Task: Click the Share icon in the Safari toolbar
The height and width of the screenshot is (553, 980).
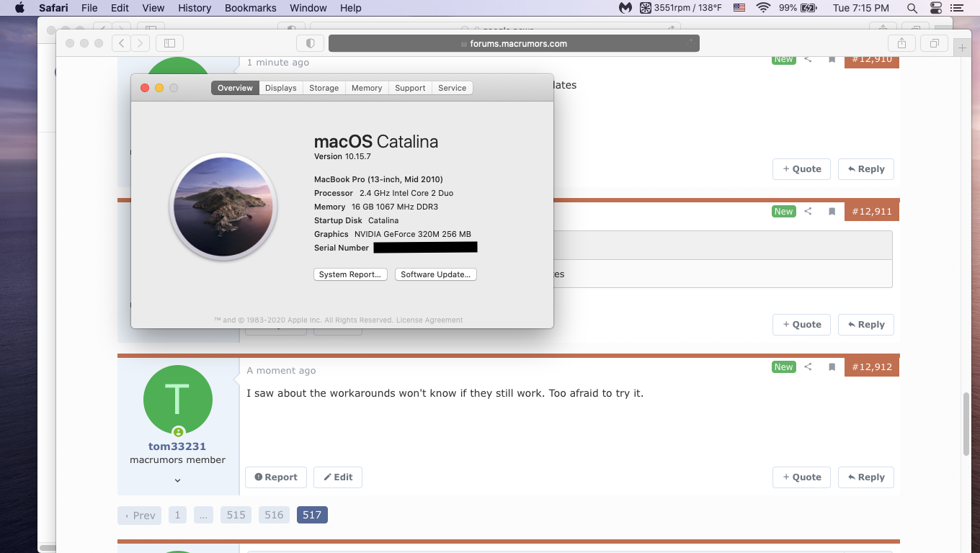Action: [901, 43]
